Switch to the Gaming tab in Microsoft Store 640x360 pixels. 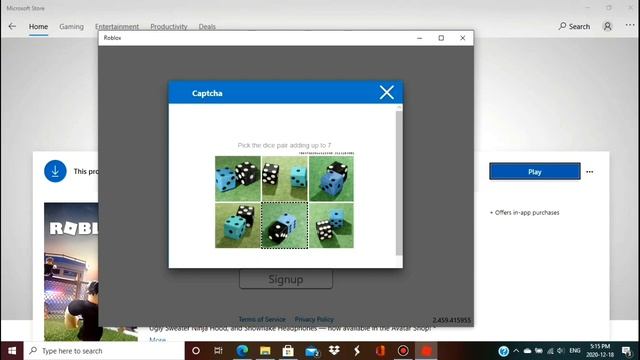(x=71, y=27)
